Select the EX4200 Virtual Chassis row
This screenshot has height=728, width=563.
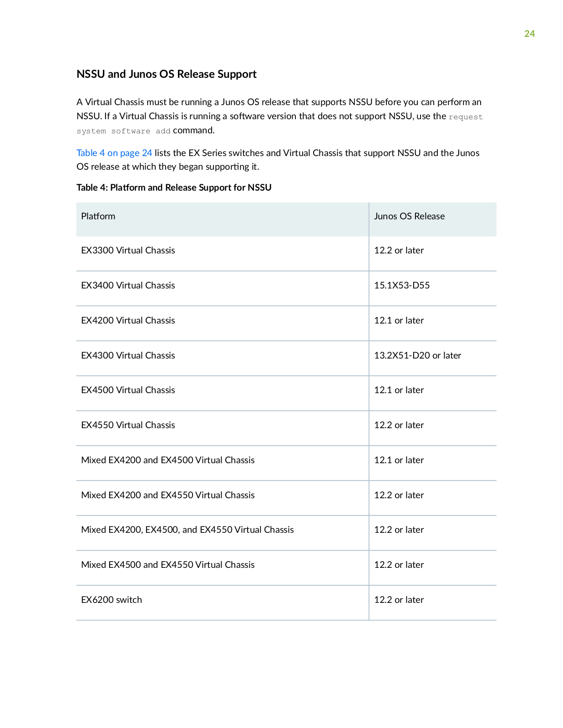(286, 320)
